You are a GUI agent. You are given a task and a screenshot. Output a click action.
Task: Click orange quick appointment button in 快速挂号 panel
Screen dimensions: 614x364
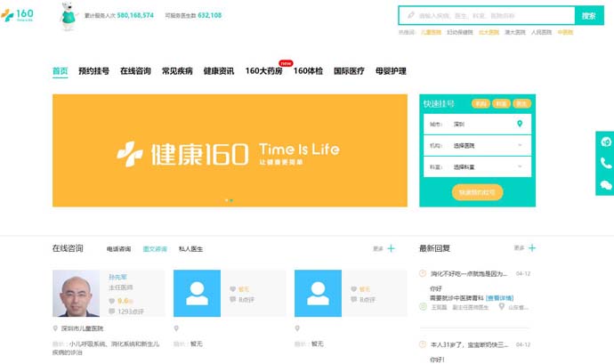477,192
